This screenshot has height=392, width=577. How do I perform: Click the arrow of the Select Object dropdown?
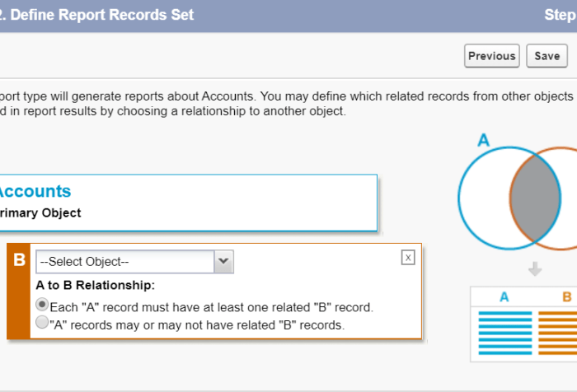click(x=223, y=262)
